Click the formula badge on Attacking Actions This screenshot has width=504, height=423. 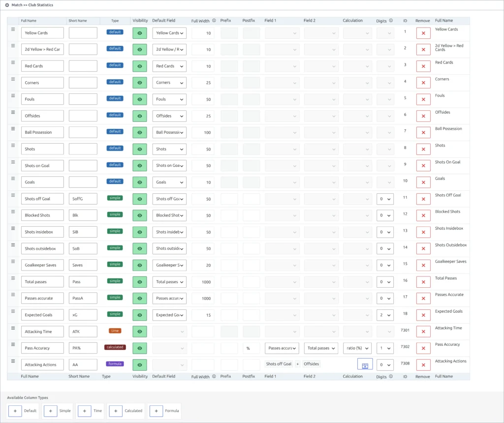tap(115, 364)
